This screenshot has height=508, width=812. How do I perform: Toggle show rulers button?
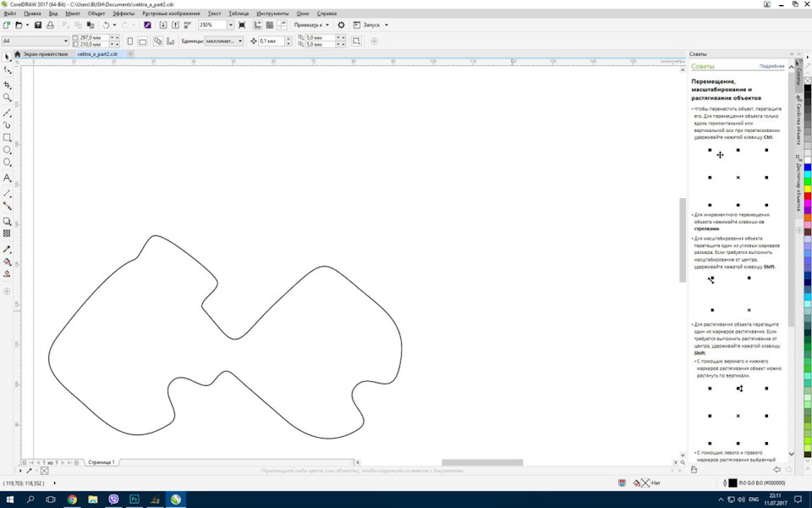click(257, 25)
